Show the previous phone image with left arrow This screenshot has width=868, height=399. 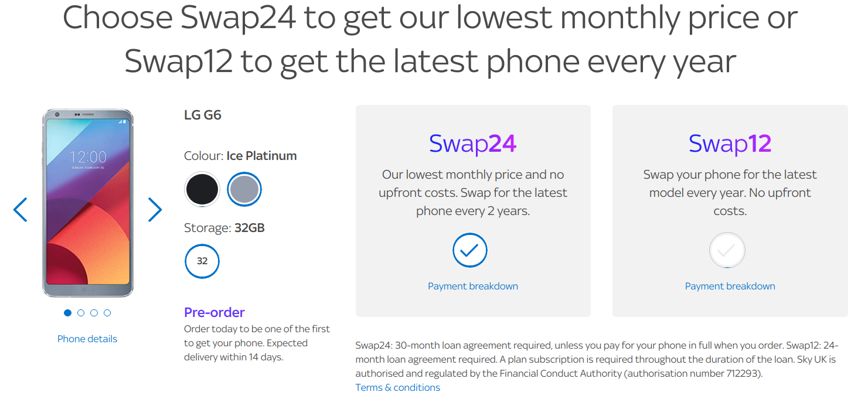pos(20,210)
